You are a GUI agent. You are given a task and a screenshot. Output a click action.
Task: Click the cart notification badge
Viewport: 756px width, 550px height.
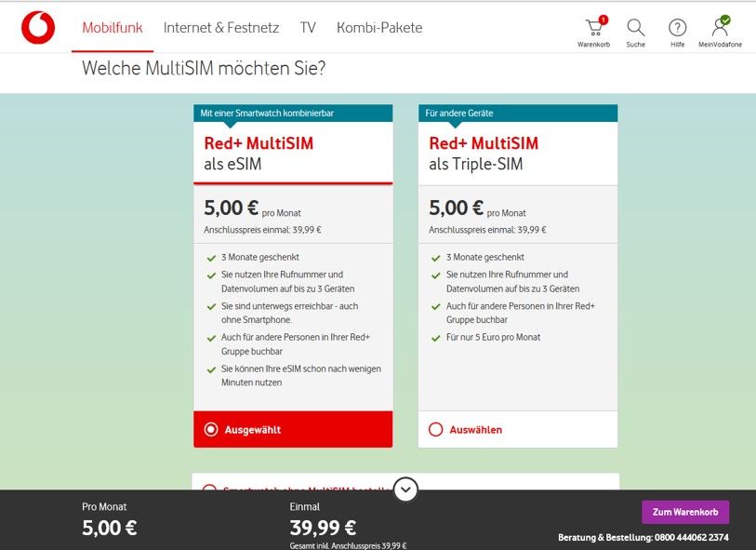(x=603, y=20)
